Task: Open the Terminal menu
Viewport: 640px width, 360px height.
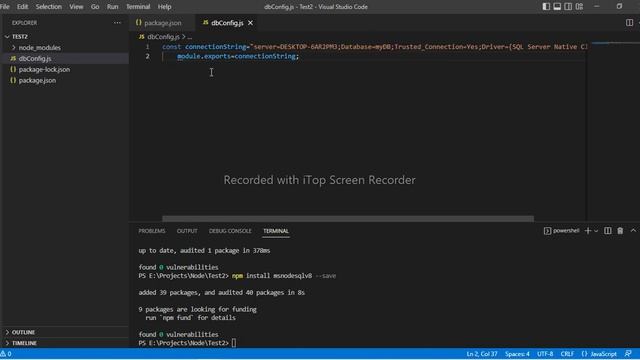Action: tap(138, 7)
